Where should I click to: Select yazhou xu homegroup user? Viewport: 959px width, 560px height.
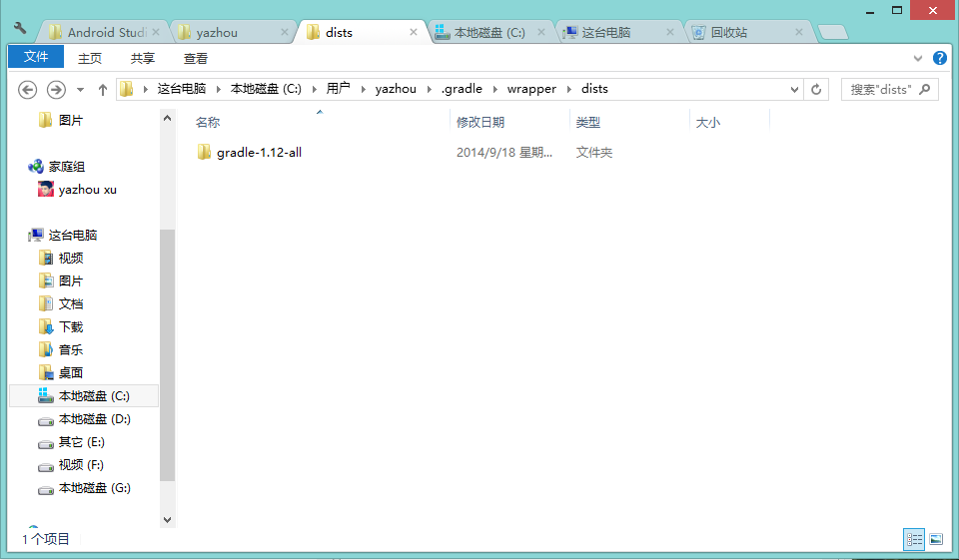77,190
